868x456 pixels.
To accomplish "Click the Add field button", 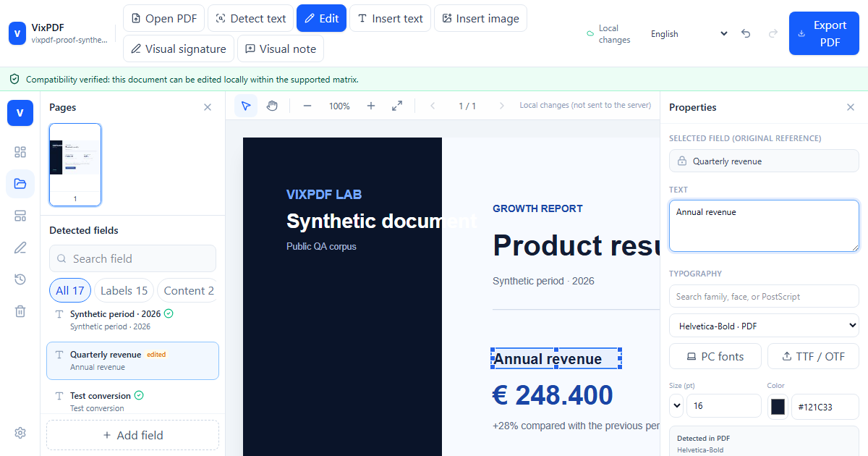I will point(132,435).
